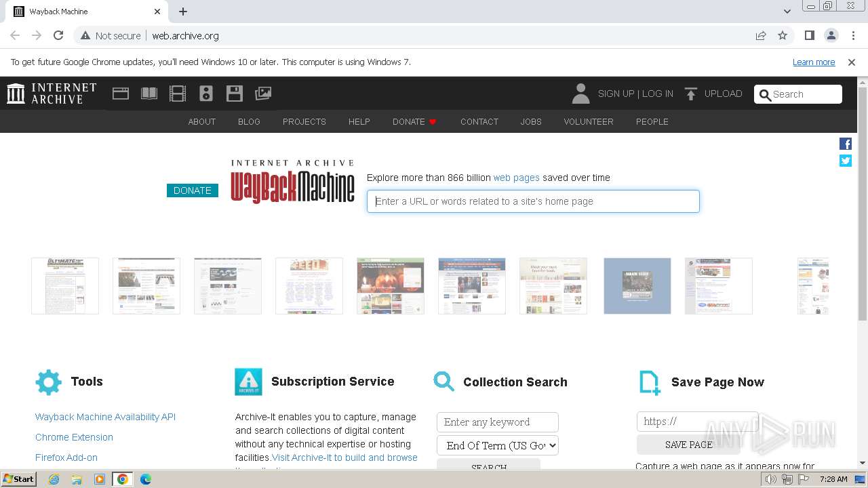
Task: Open Chrome Extension link
Action: (x=74, y=437)
